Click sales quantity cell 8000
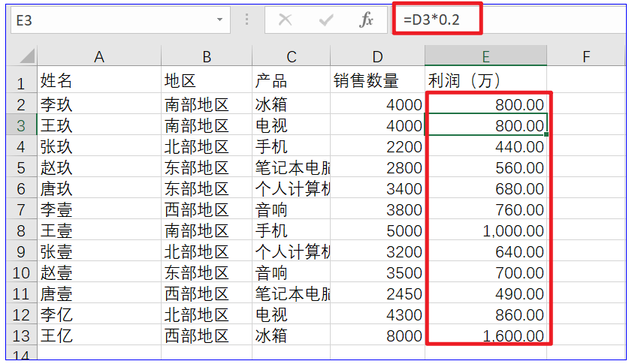635x364 pixels. [377, 335]
